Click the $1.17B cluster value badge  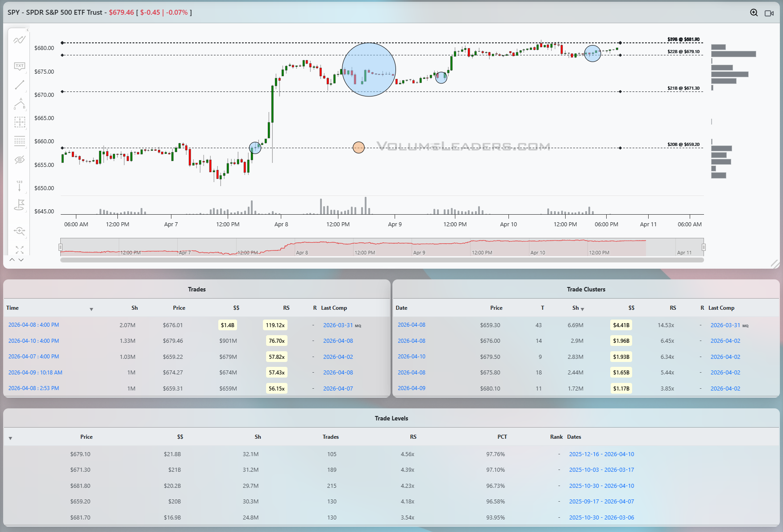621,389
